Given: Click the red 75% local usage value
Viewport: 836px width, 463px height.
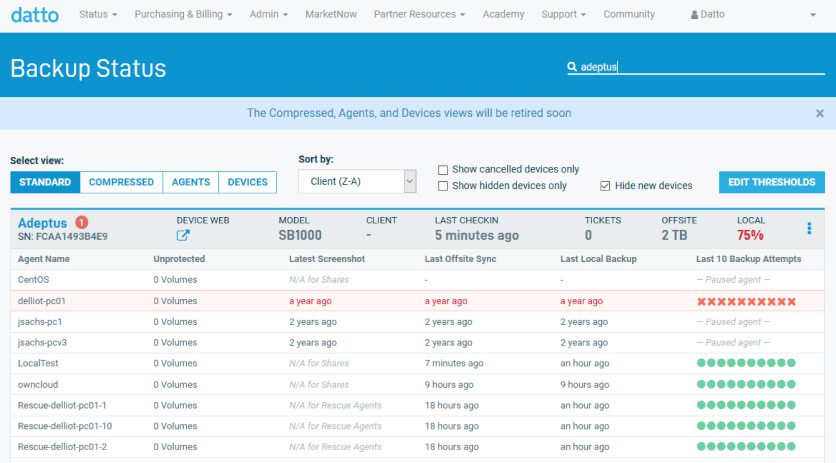Looking at the screenshot, I should tap(750, 235).
